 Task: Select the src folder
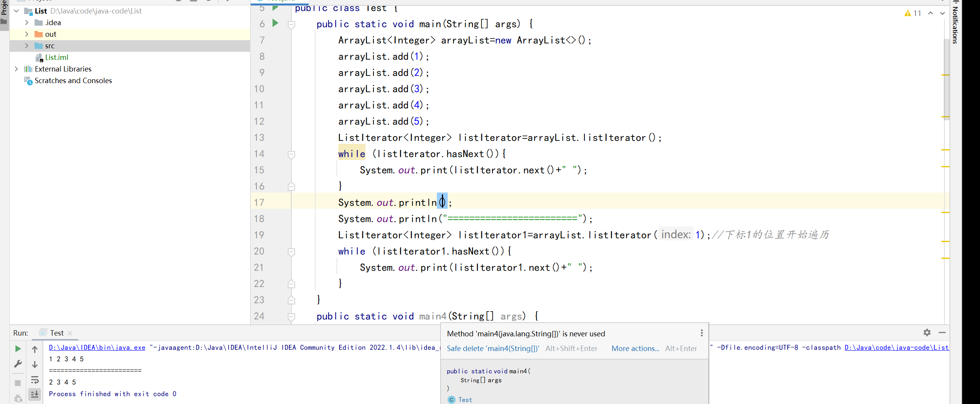pos(130,46)
